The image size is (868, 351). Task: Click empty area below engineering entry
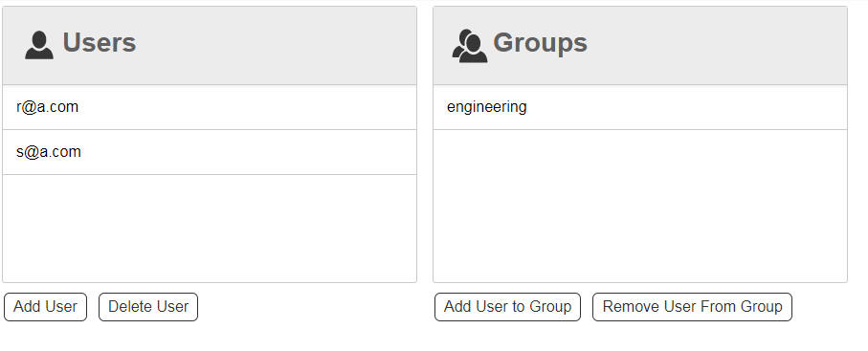640,206
